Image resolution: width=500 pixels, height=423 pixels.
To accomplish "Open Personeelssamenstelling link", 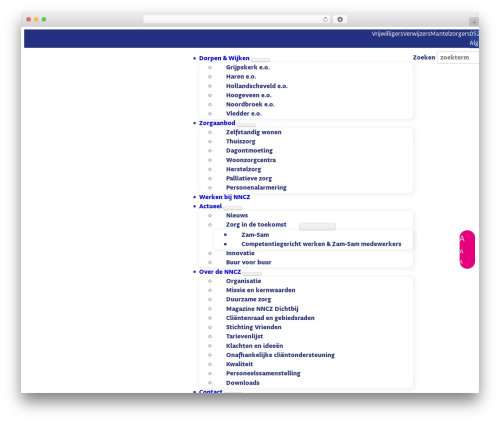I will pos(263,373).
